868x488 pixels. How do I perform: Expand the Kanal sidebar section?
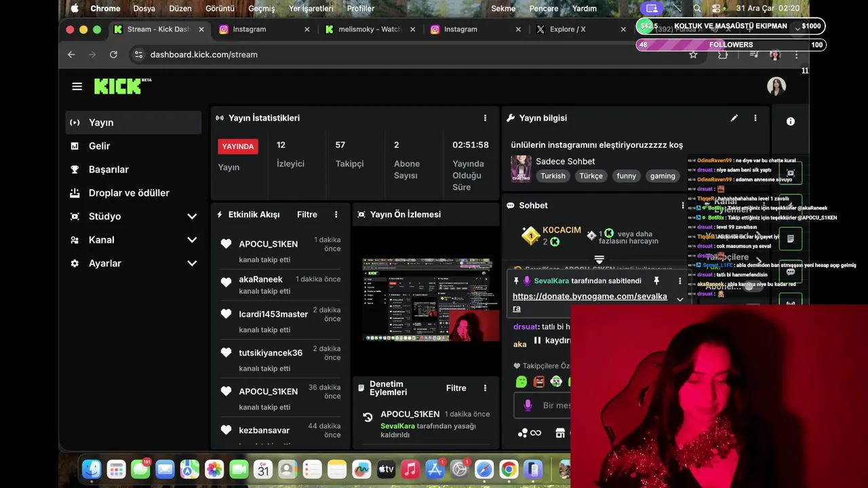coord(192,240)
